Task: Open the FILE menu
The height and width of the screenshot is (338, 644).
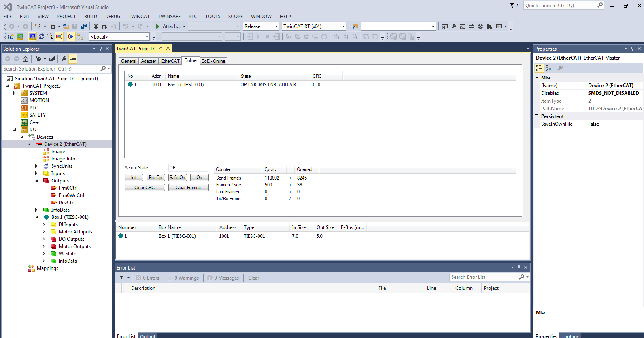Action: [x=8, y=17]
